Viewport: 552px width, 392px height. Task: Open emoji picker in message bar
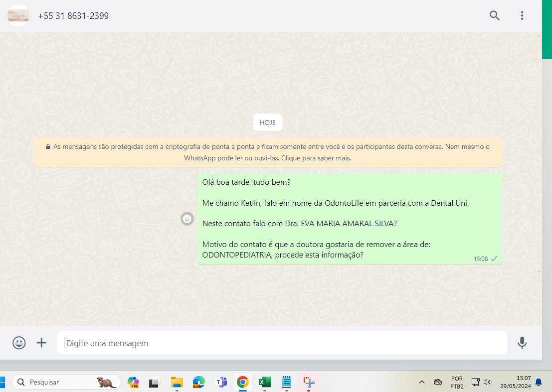pos(19,343)
